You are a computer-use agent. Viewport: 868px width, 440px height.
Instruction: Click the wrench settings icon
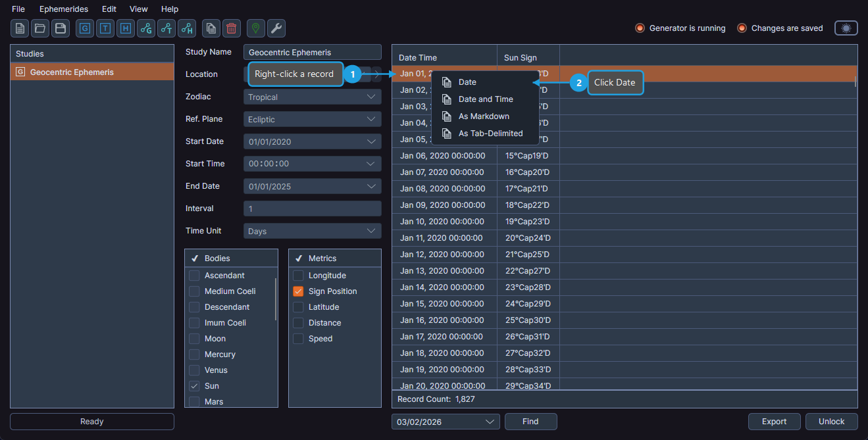click(276, 28)
